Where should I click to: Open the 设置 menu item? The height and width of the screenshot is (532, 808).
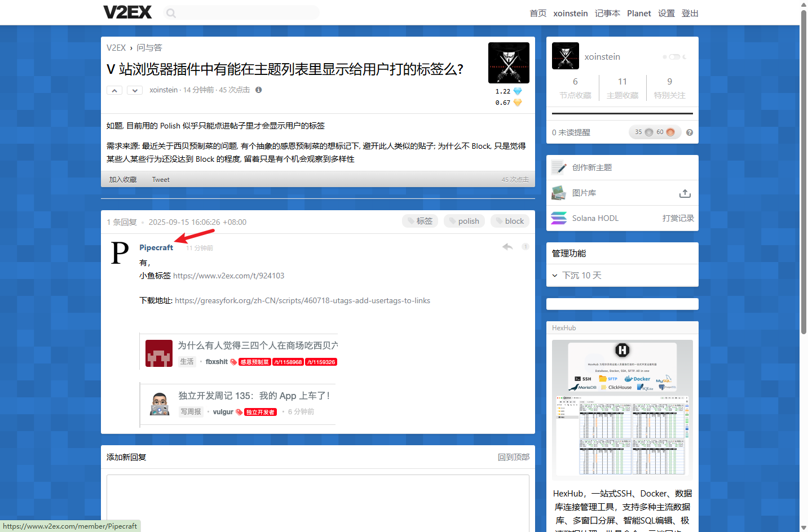666,14
